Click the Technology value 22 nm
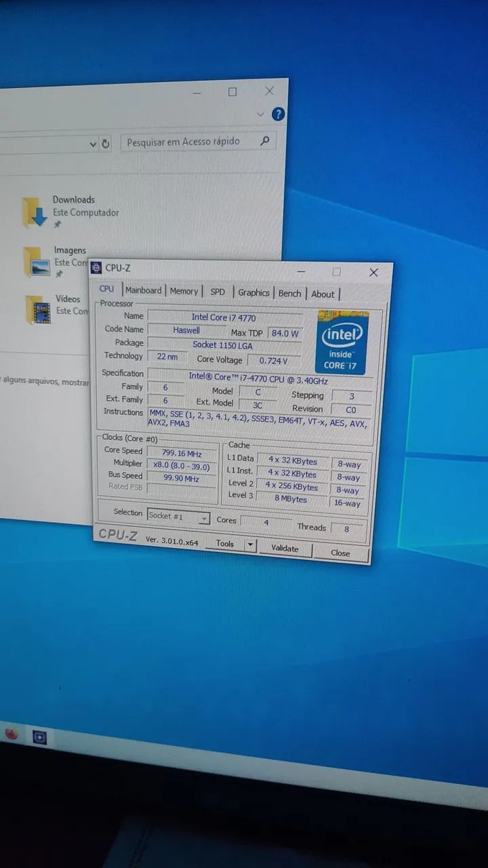 point(166,357)
